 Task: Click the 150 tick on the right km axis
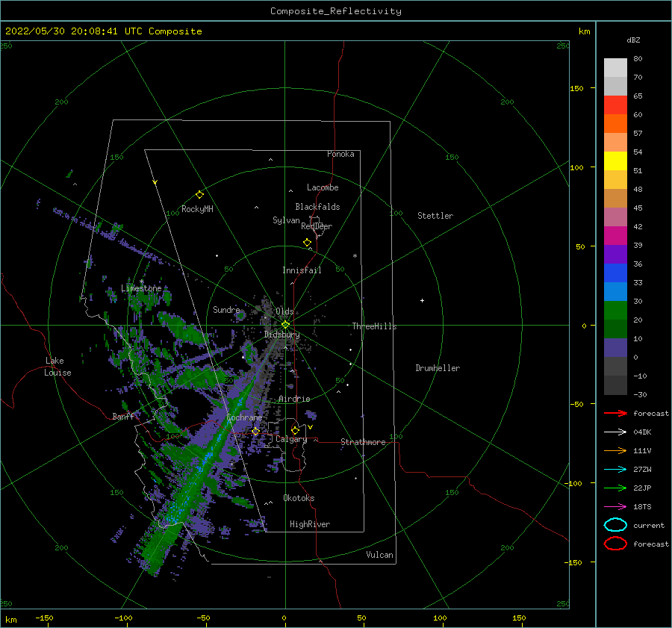click(x=576, y=88)
